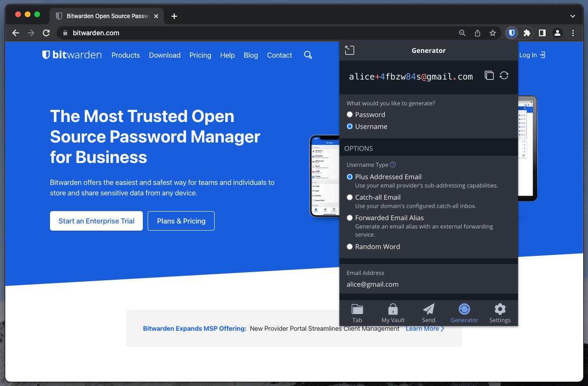Image resolution: width=588 pixels, height=386 pixels.
Task: Open the Help menu item
Action: [x=228, y=55]
